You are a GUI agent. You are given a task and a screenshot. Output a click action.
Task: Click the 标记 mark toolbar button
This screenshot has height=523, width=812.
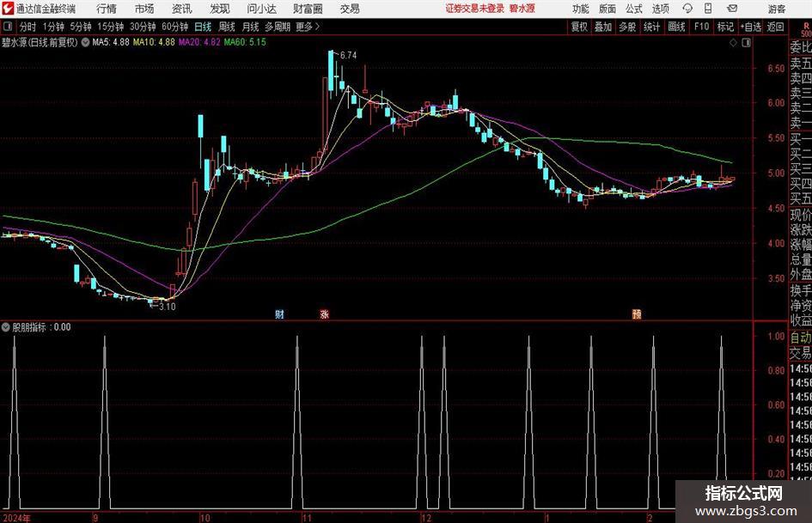click(x=725, y=27)
